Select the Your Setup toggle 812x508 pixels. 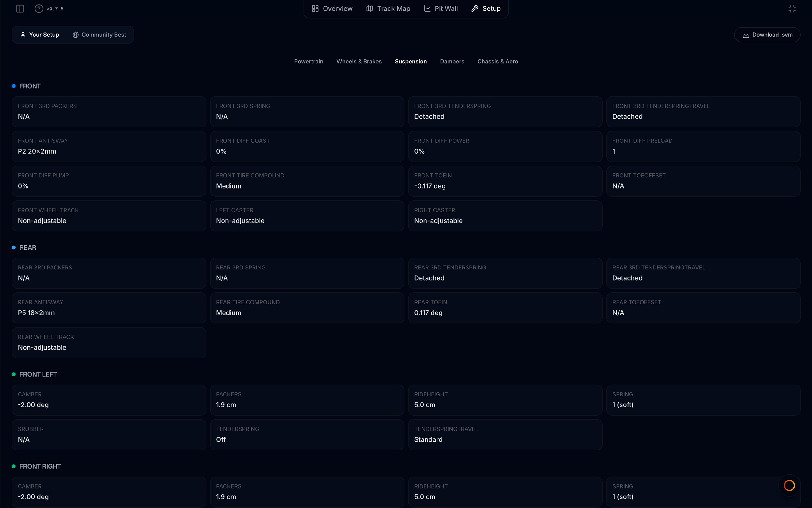point(40,35)
